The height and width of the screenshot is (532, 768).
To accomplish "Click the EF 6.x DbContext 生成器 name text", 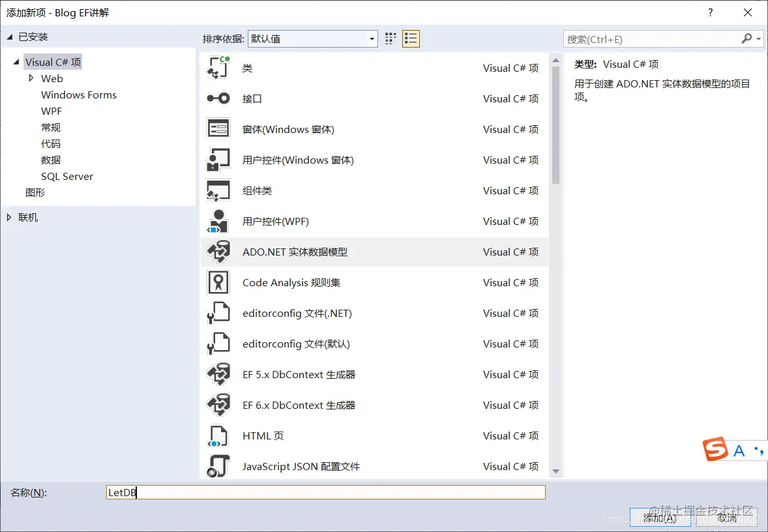I will point(299,405).
